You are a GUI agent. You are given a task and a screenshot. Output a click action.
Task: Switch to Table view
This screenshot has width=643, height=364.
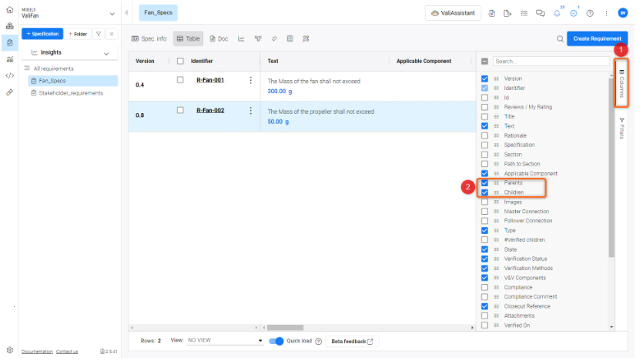(188, 38)
